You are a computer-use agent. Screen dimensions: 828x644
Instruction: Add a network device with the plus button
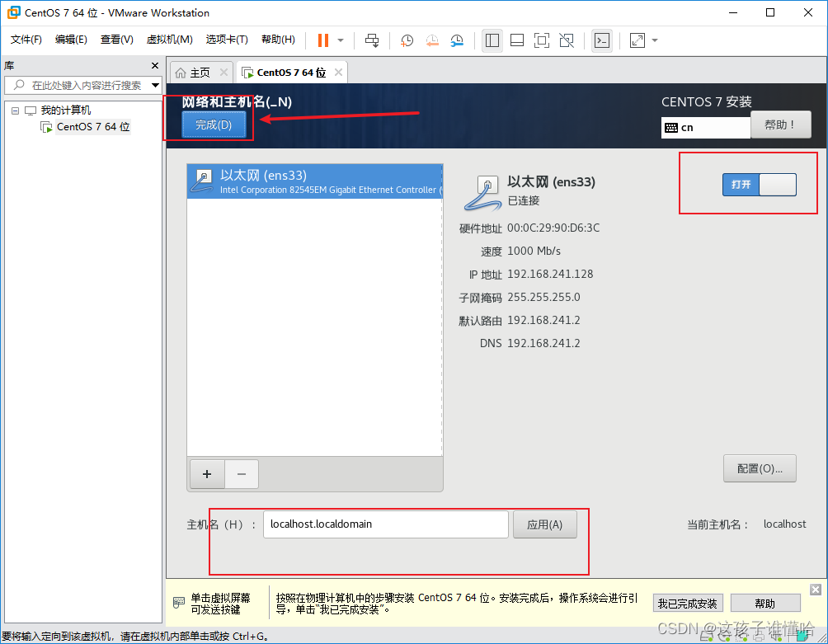207,474
